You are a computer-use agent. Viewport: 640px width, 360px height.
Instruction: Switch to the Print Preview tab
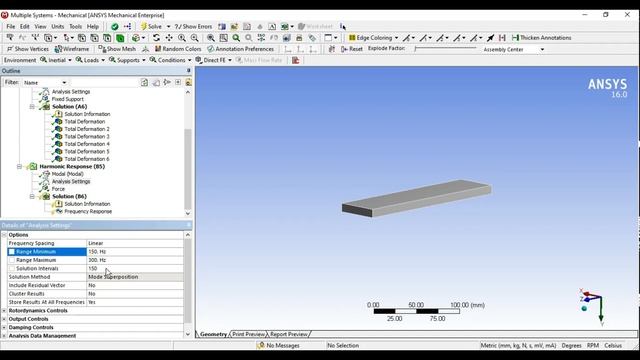pyautogui.click(x=248, y=334)
